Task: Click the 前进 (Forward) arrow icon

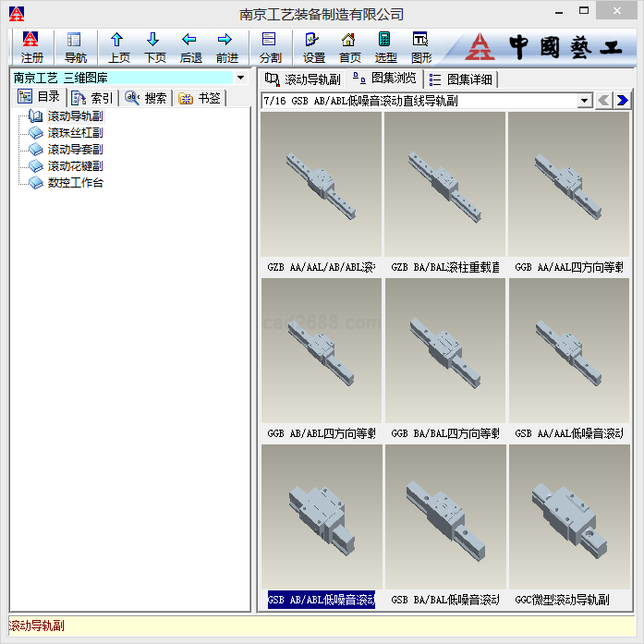Action: (x=226, y=46)
